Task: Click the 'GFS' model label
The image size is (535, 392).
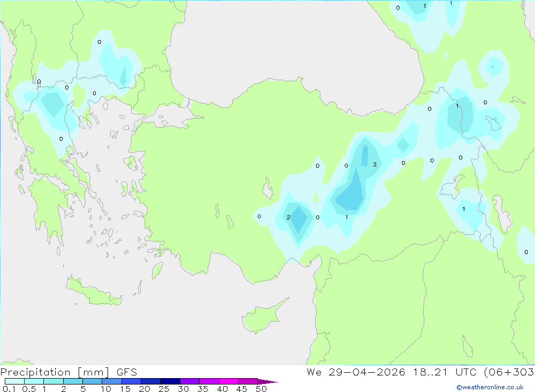Action: 127,372
